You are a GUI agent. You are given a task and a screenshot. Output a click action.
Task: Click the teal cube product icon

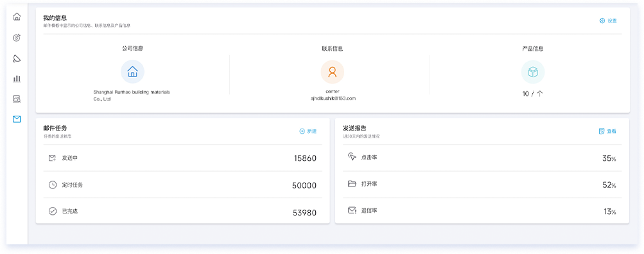pos(533,72)
